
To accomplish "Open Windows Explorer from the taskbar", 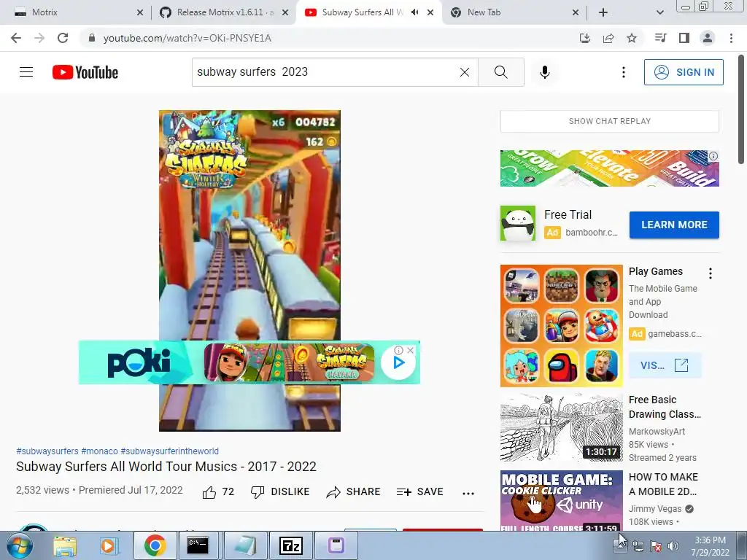I will [65, 545].
